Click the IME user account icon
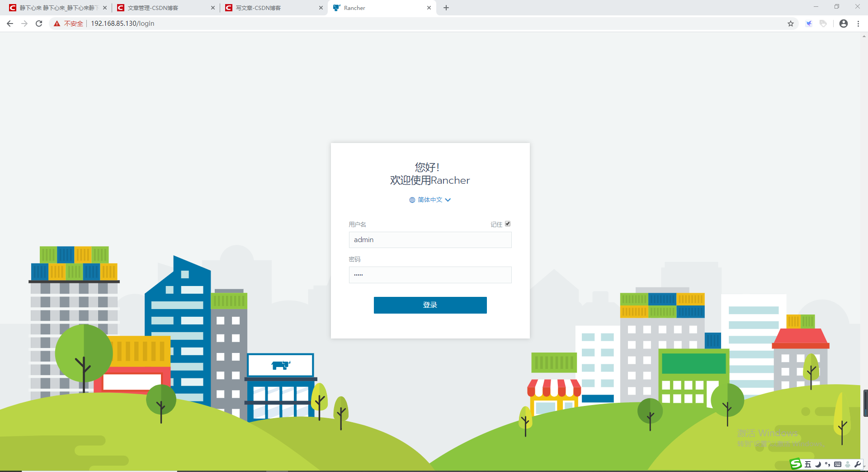 point(848,464)
